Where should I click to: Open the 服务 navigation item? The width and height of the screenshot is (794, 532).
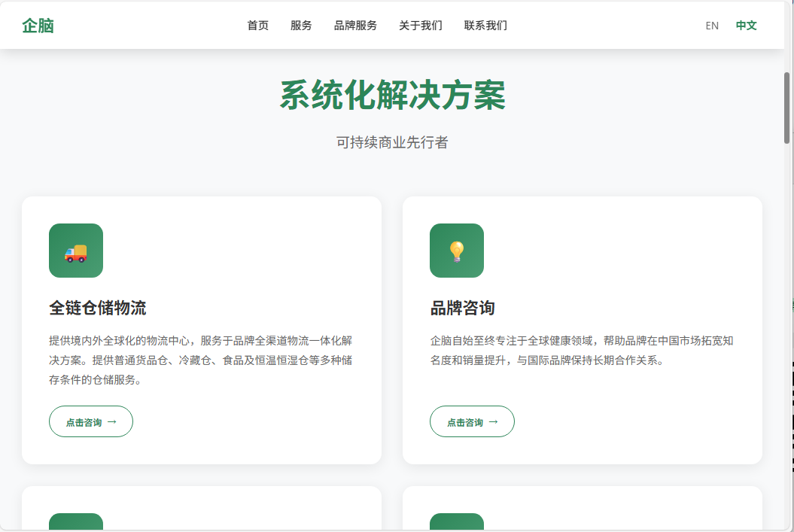point(301,26)
